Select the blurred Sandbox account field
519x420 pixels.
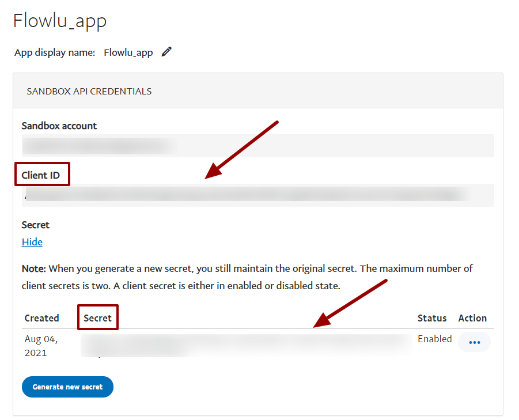(258, 146)
